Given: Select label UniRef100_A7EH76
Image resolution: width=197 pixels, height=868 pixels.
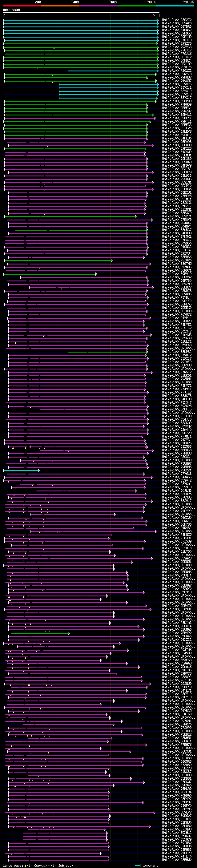Looking at the screenshot, I should [x=177, y=745].
